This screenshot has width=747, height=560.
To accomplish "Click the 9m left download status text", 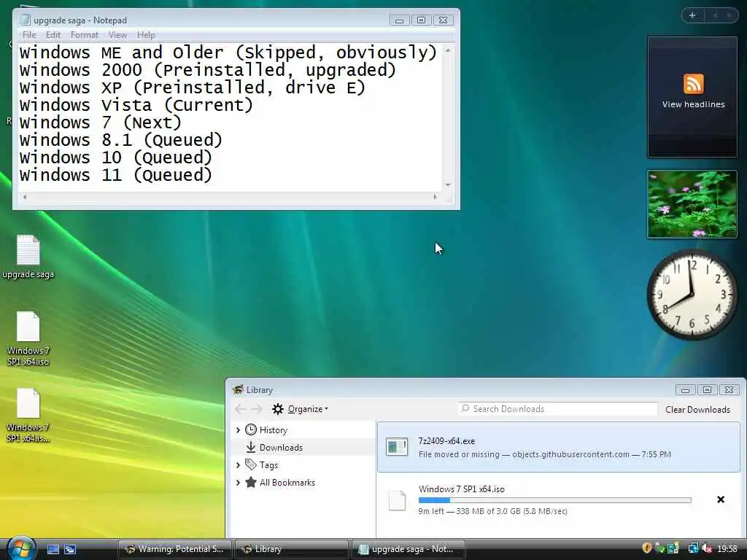I will point(492,511).
